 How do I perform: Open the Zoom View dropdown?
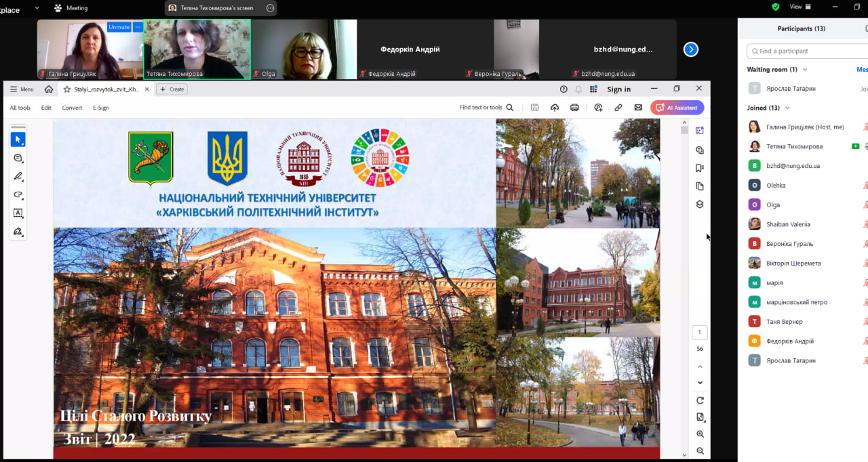click(800, 7)
